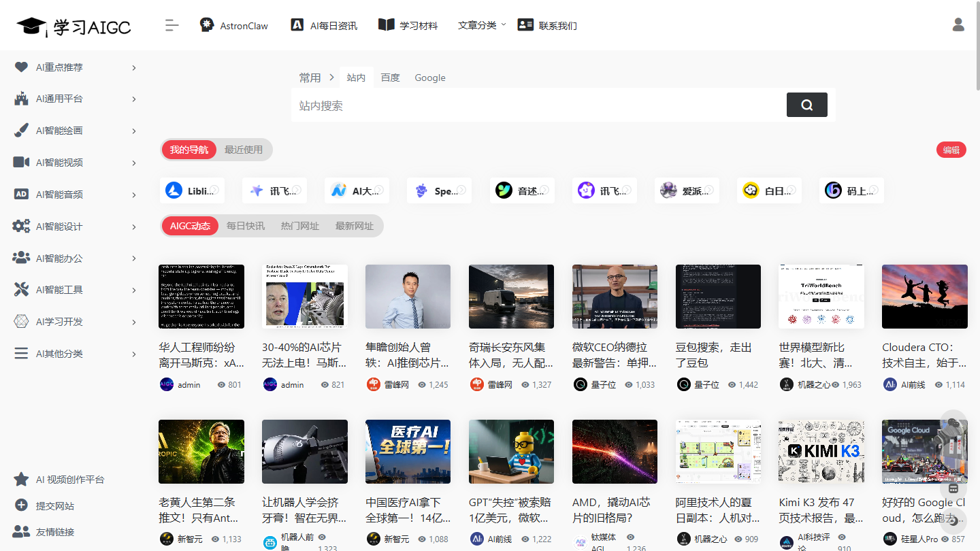The width and height of the screenshot is (980, 551).
Task: Open the 码上 shortcut
Action: pos(851,190)
